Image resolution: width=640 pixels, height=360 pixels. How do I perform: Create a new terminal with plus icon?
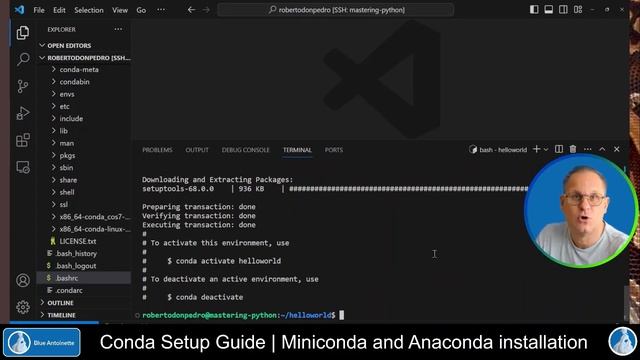tap(537, 149)
